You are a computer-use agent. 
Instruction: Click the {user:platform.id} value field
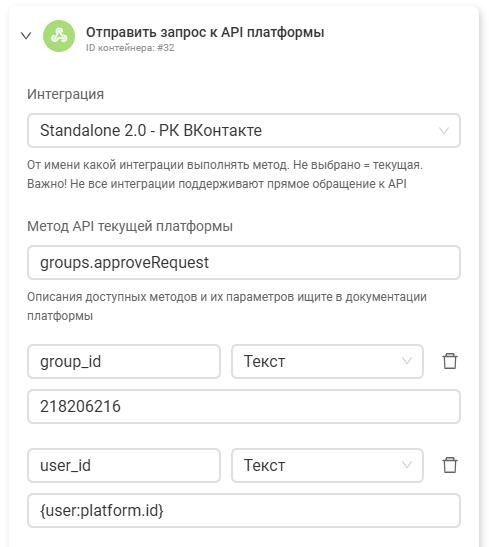(x=244, y=510)
